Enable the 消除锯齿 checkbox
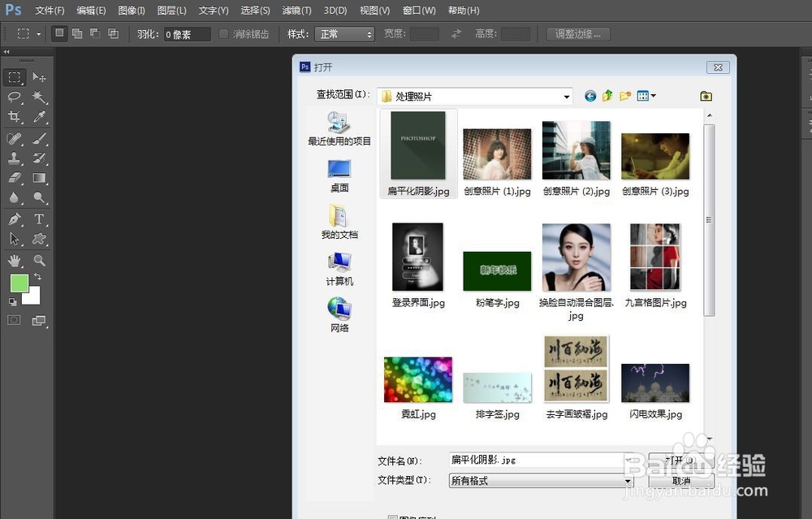Image resolution: width=812 pixels, height=519 pixels. [223, 34]
